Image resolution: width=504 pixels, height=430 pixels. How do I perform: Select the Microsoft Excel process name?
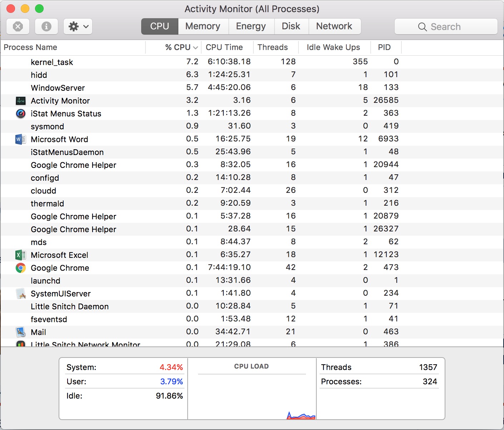[x=59, y=255]
